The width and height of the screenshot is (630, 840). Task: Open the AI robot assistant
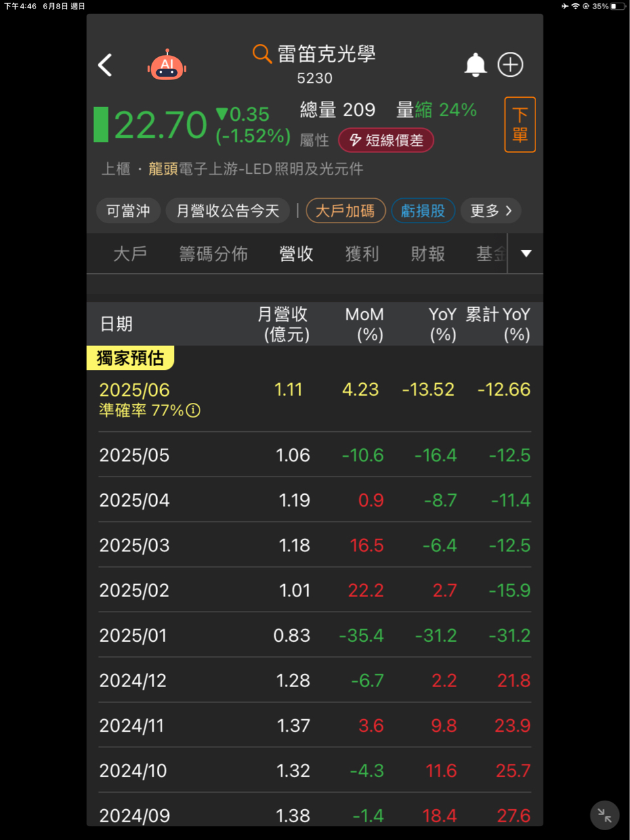click(x=167, y=65)
